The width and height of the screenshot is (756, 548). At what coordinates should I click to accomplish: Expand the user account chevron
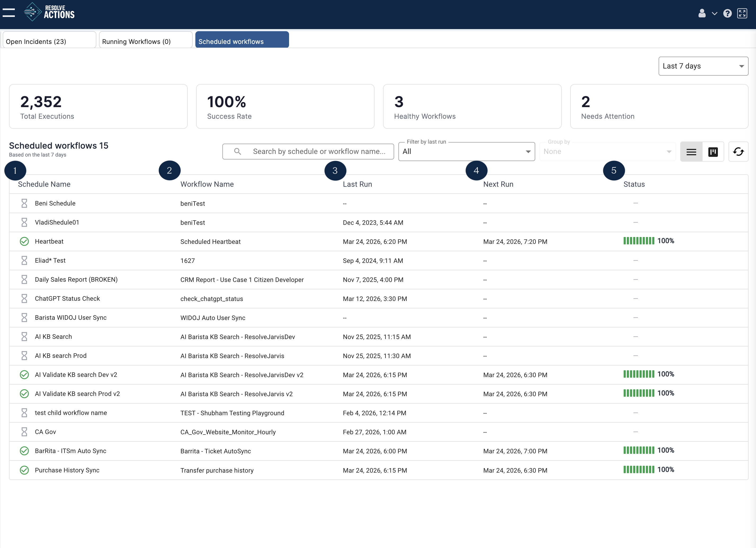click(714, 14)
